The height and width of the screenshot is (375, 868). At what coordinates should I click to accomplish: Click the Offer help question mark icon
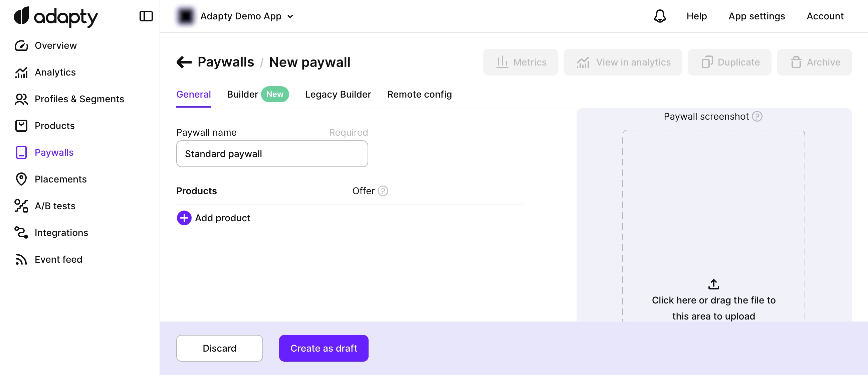pyautogui.click(x=383, y=191)
